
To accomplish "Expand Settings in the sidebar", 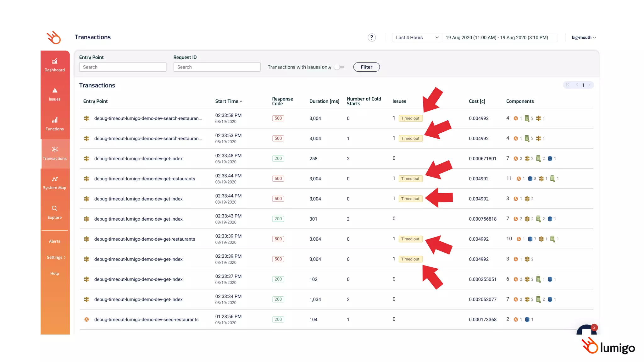I will click(x=56, y=257).
